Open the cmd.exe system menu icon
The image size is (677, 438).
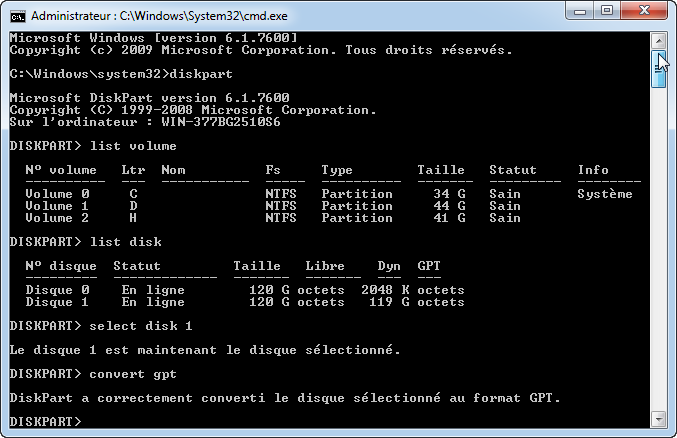[18, 16]
